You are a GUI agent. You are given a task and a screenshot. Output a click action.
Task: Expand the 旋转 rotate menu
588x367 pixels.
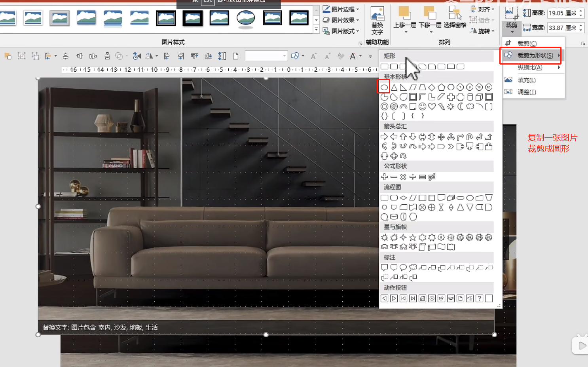482,31
